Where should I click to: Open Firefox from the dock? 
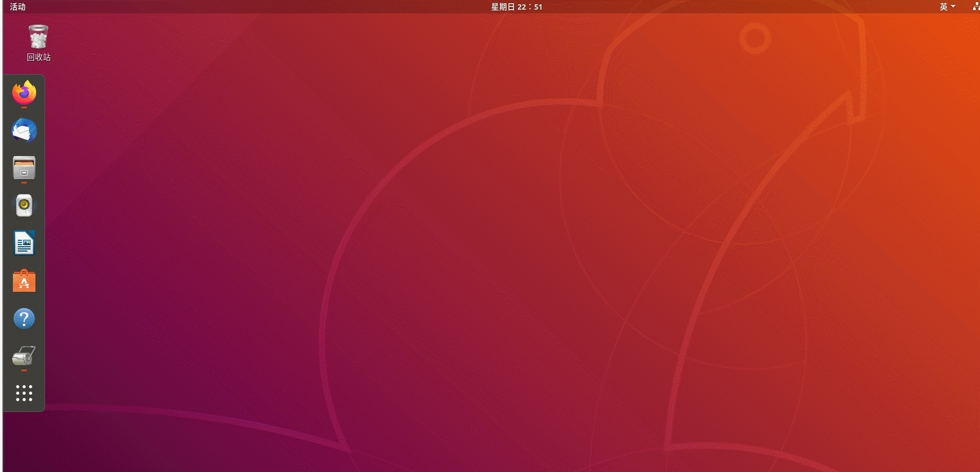pos(24,93)
